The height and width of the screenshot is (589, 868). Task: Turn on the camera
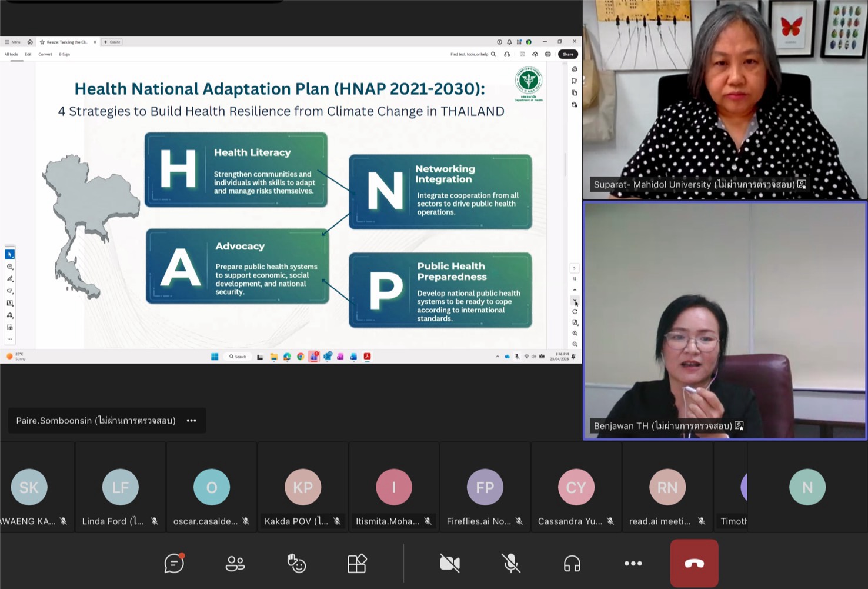(450, 564)
